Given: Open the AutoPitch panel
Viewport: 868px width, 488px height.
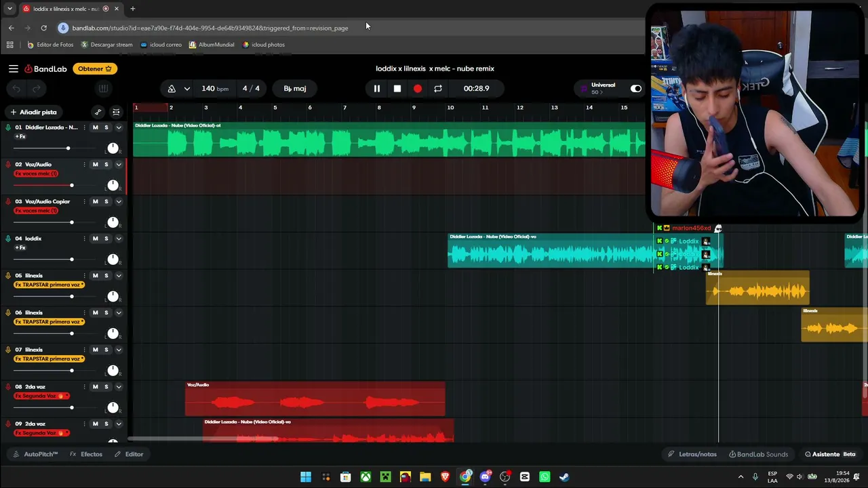Looking at the screenshot, I should tap(35, 454).
